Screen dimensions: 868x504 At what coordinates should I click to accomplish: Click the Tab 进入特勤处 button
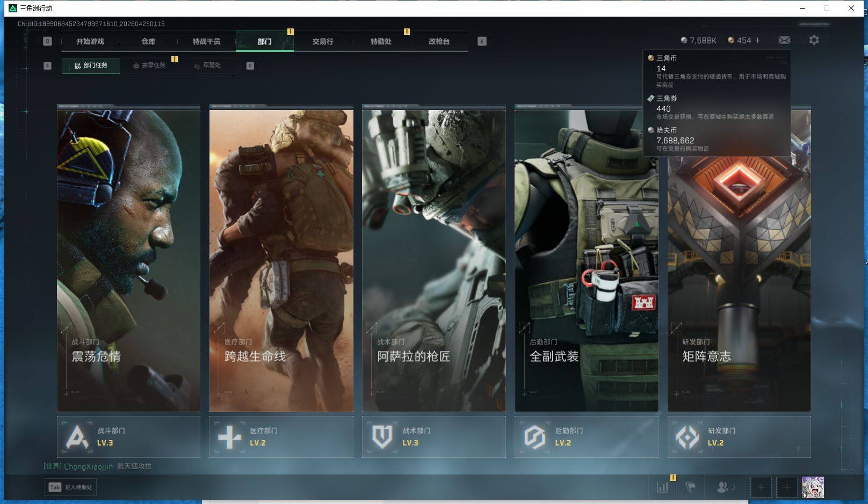[70, 487]
